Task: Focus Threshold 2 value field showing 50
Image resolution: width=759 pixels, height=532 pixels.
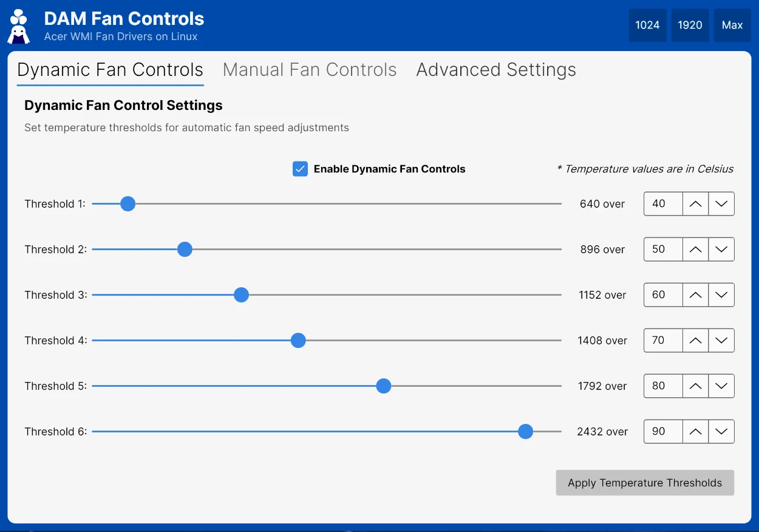Action: click(664, 250)
